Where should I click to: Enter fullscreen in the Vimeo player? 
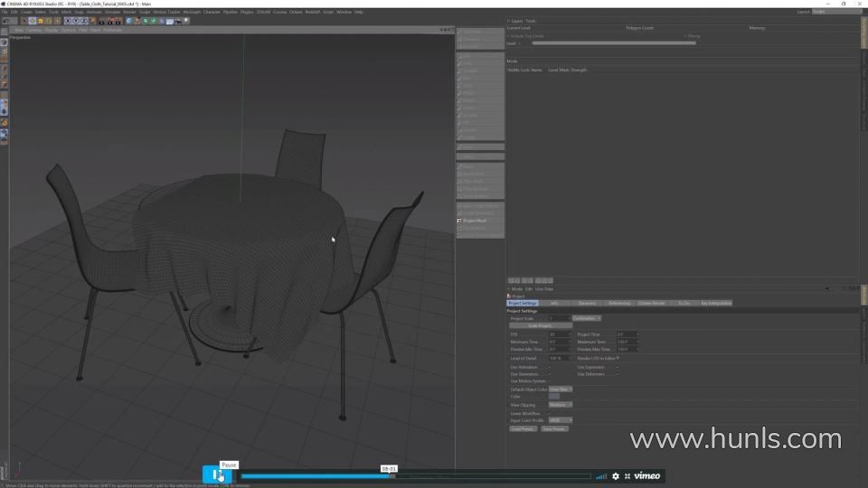pyautogui.click(x=627, y=476)
